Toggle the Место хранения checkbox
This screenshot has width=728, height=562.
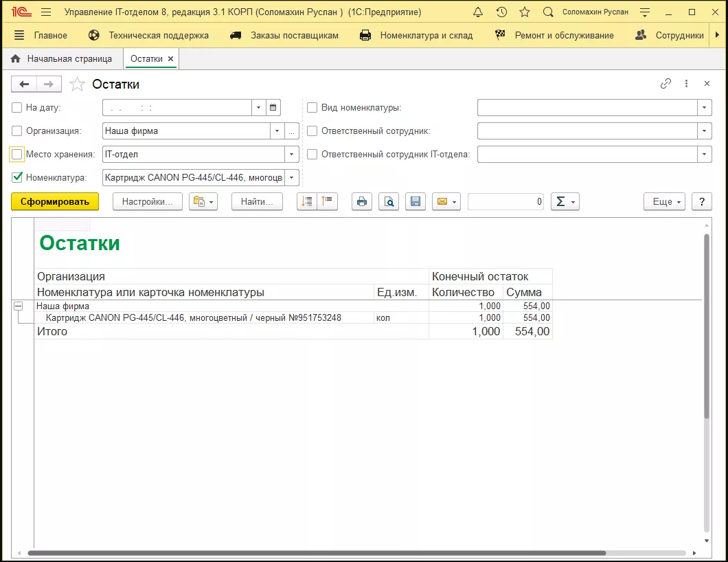17,154
